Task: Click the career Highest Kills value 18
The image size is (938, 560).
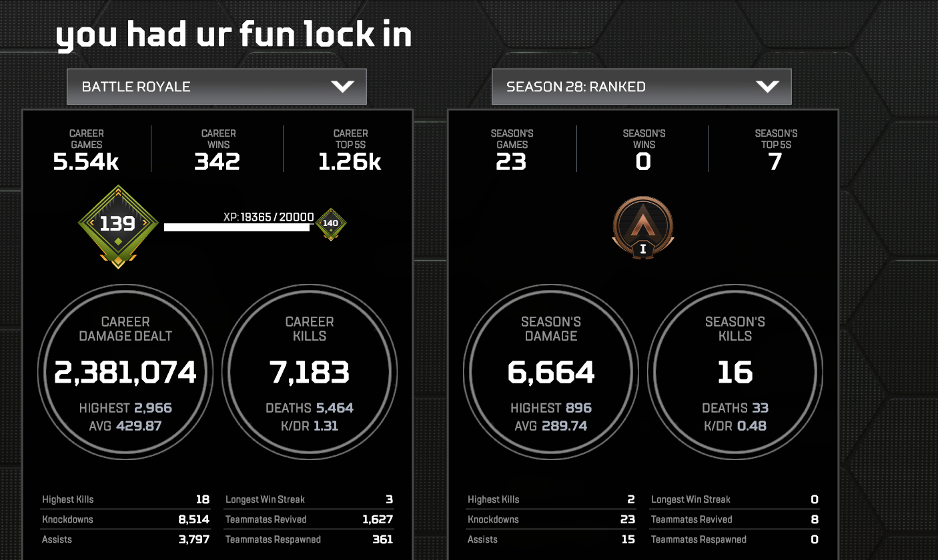Action: click(x=203, y=499)
